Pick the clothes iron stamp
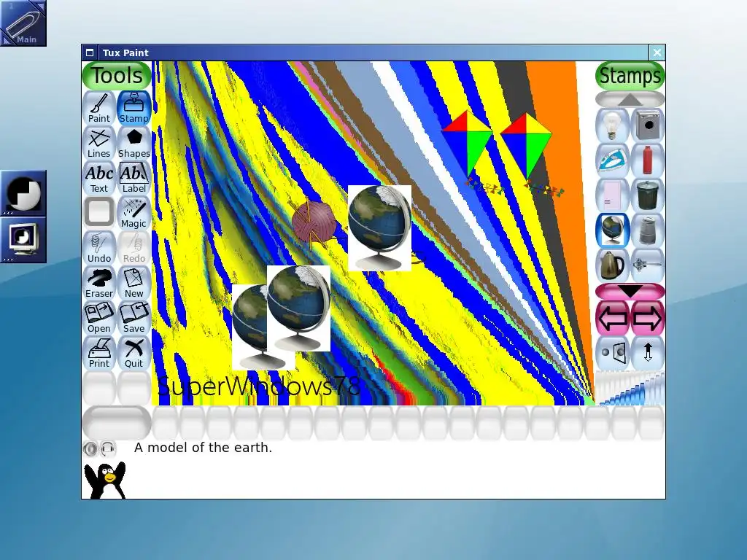 [x=613, y=160]
